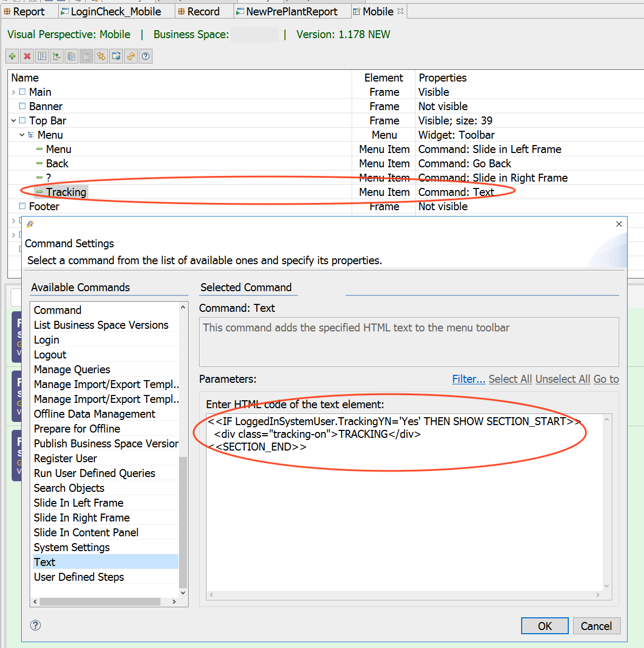This screenshot has width=644, height=648.
Task: Select User Defined Steps command
Action: (105, 577)
